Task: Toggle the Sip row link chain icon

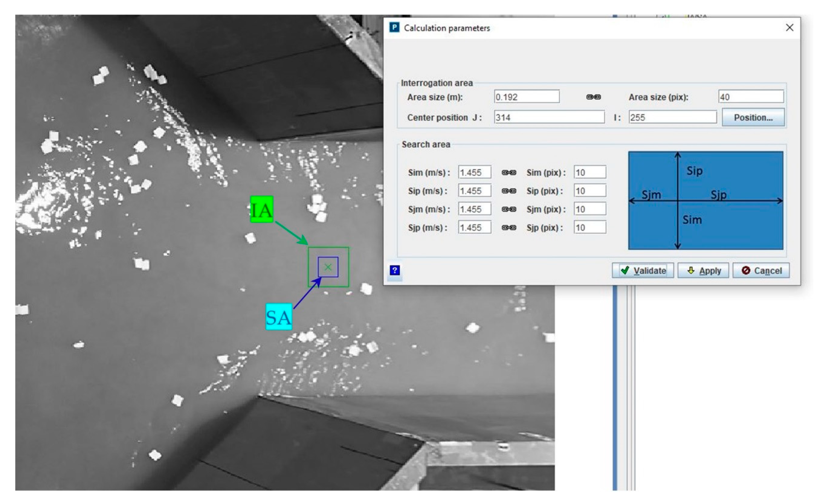Action: coord(509,191)
